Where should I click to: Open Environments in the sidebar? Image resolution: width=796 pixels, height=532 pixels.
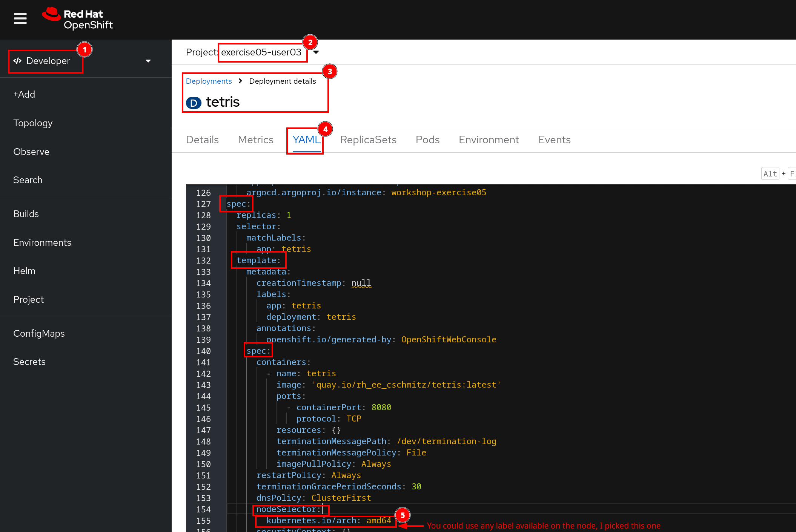coord(42,242)
